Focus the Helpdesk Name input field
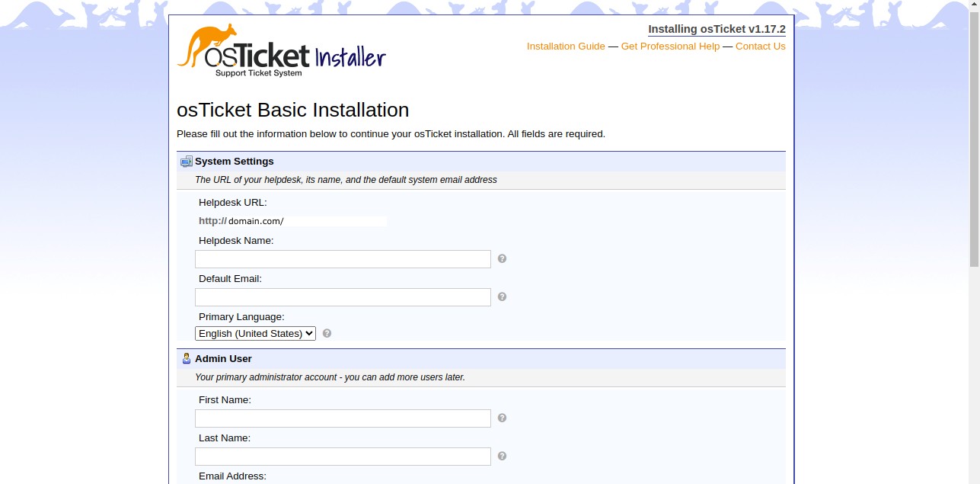Viewport: 980px width, 484px height. pyautogui.click(x=343, y=259)
